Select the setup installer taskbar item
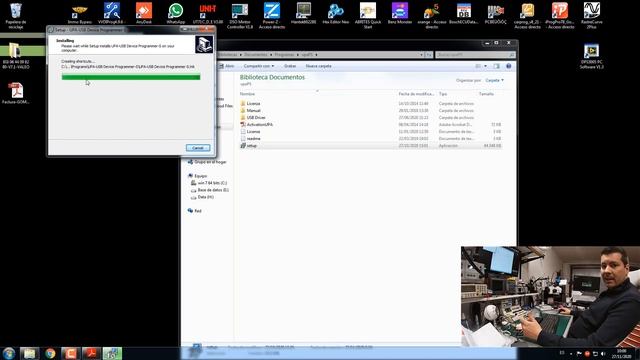Image resolution: width=640 pixels, height=360 pixels. 112,353
